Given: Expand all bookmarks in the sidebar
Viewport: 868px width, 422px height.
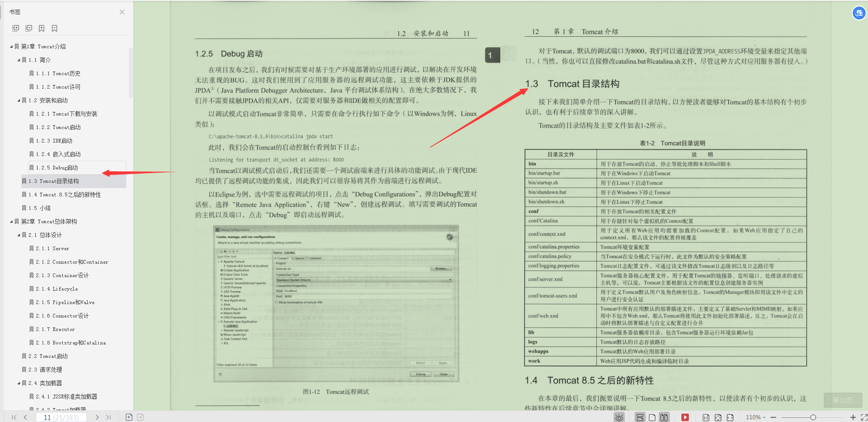Looking at the screenshot, I should (15, 28).
